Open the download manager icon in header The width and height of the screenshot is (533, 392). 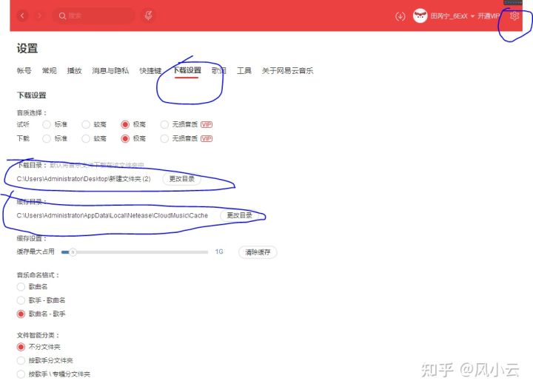pyautogui.click(x=400, y=16)
